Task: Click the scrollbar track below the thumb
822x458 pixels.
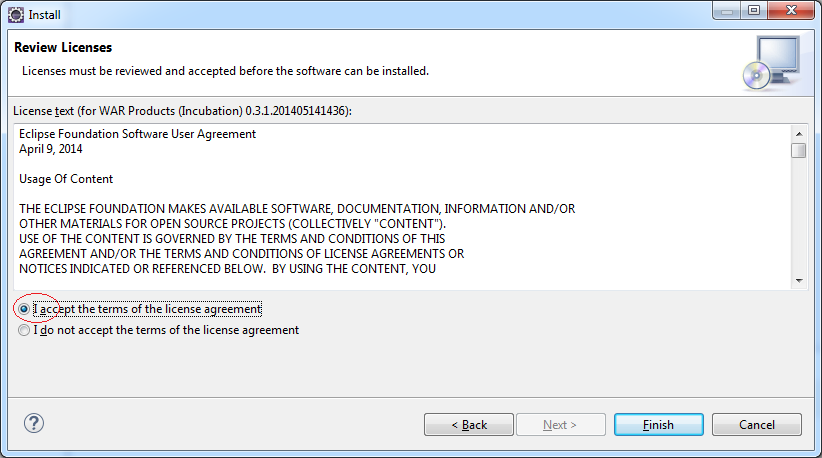Action: 799,216
